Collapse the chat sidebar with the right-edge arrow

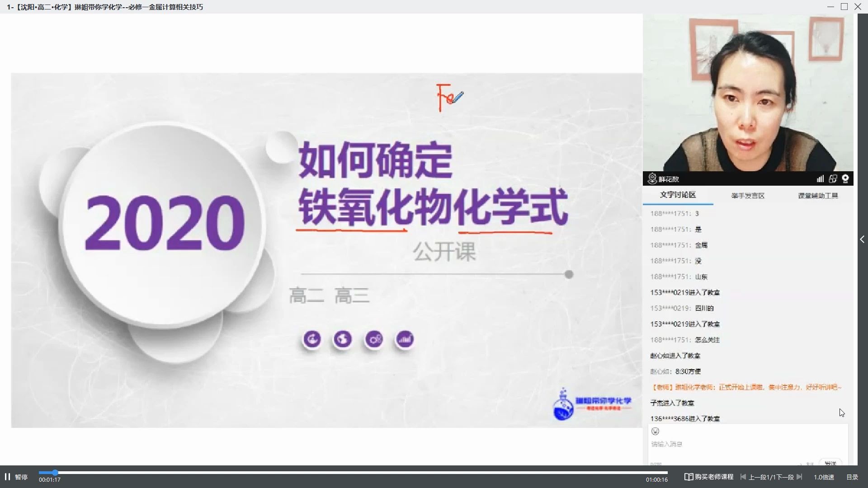coord(863,239)
